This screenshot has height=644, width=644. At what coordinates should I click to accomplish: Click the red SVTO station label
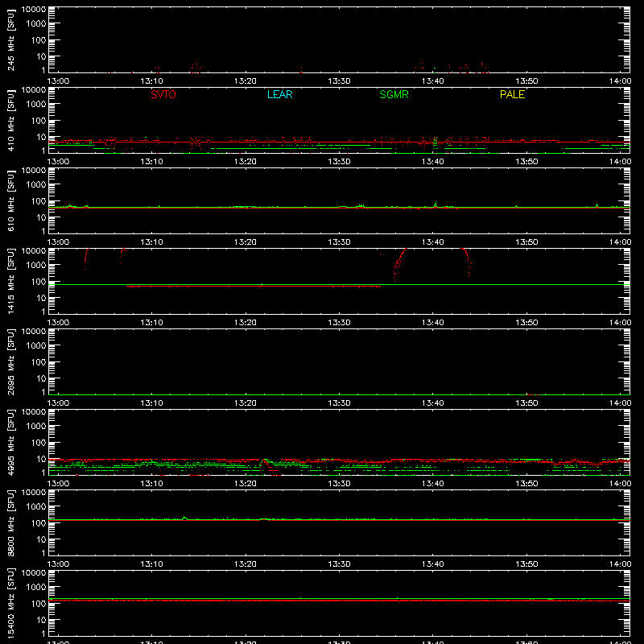tap(163, 94)
